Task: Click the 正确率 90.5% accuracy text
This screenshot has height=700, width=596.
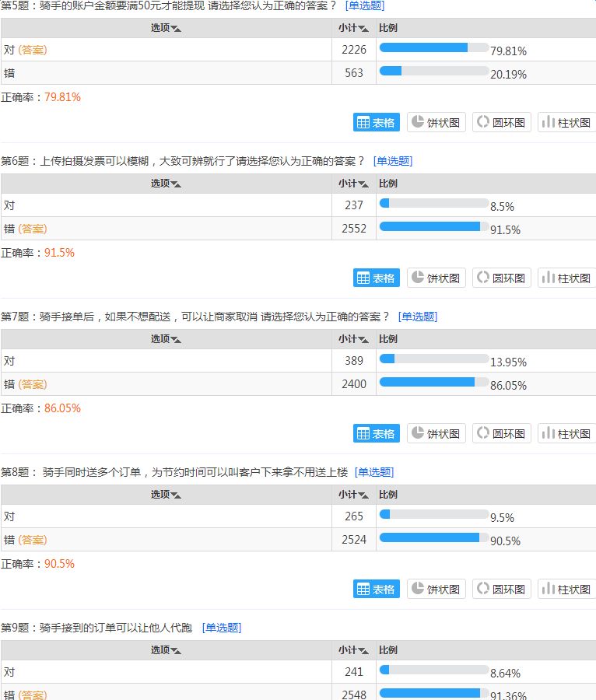Action: (x=37, y=564)
